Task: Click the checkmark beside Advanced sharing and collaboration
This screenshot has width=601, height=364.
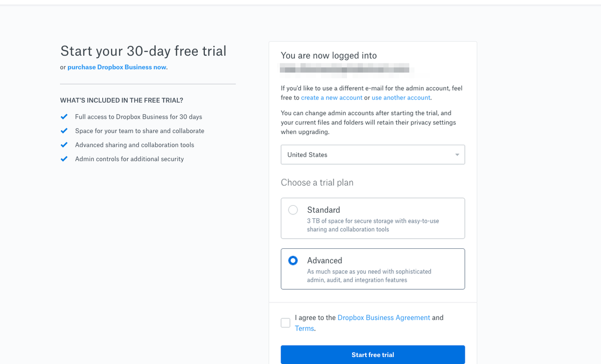Action: coord(64,145)
